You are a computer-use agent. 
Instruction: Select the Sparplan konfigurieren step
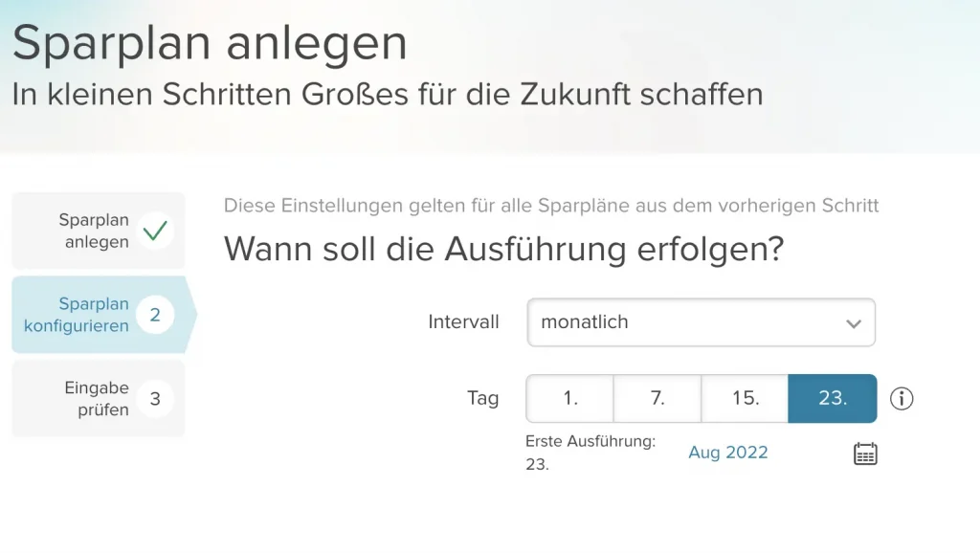(78, 315)
